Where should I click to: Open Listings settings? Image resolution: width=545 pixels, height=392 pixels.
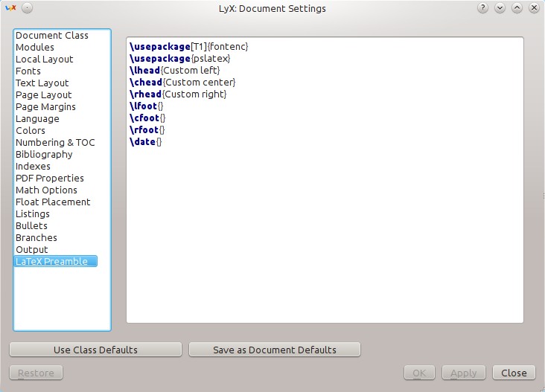[33, 214]
